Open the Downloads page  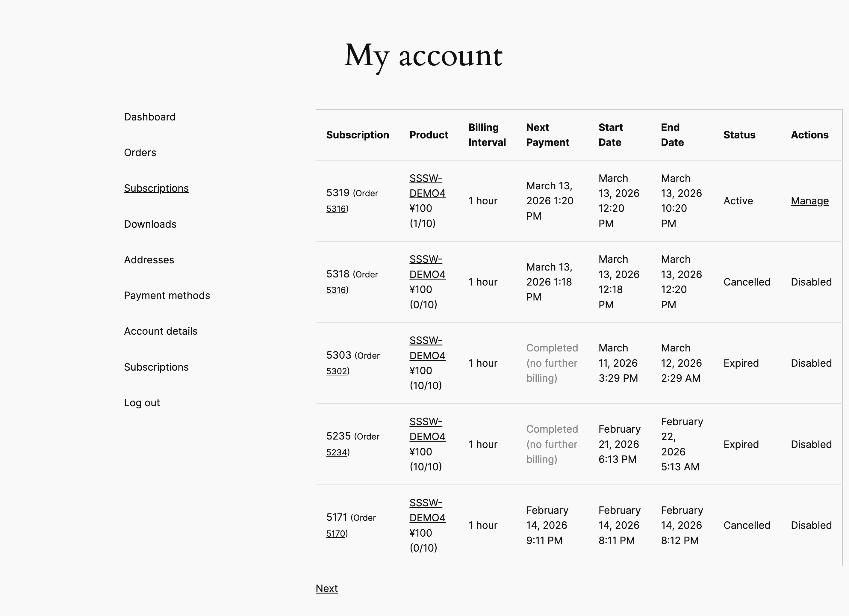[150, 224]
